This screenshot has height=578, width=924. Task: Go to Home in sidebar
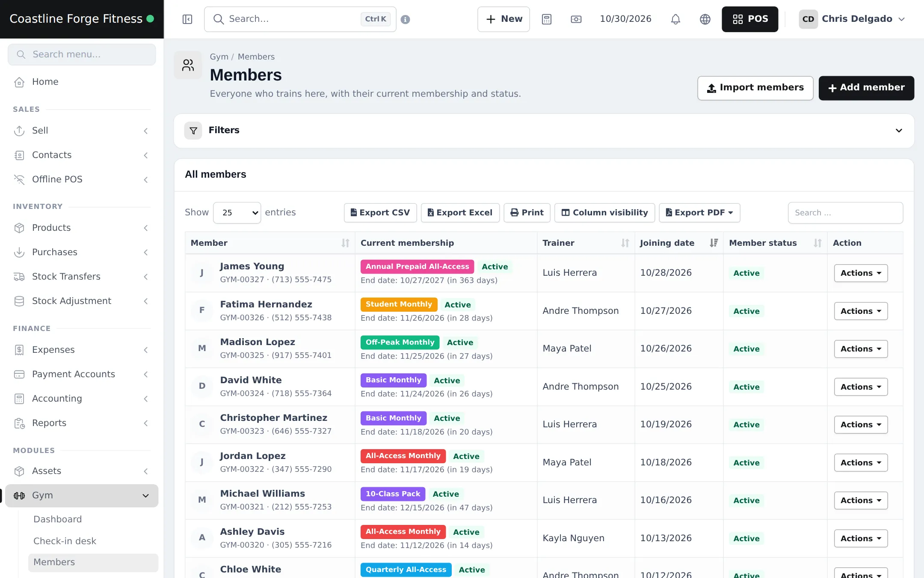(x=82, y=82)
